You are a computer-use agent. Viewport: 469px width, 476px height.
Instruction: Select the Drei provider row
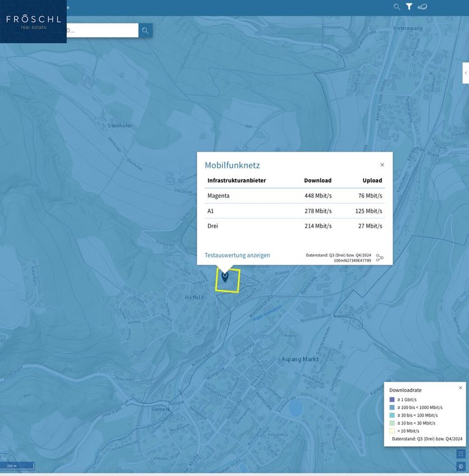click(295, 226)
